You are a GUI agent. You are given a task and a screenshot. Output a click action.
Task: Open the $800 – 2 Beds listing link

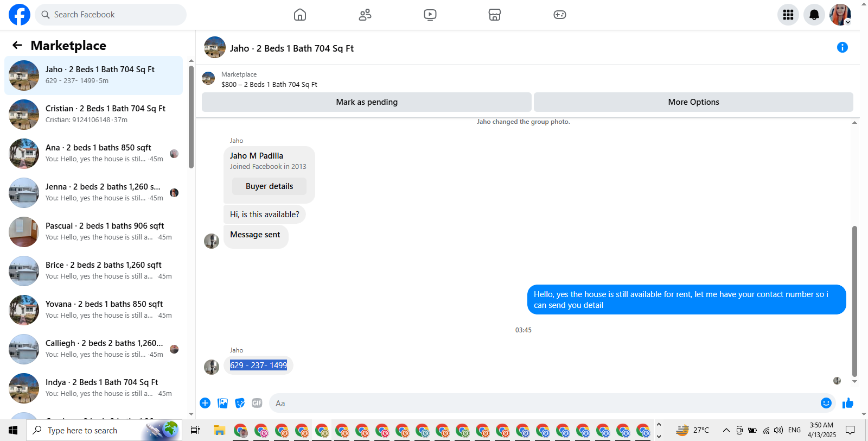point(269,85)
